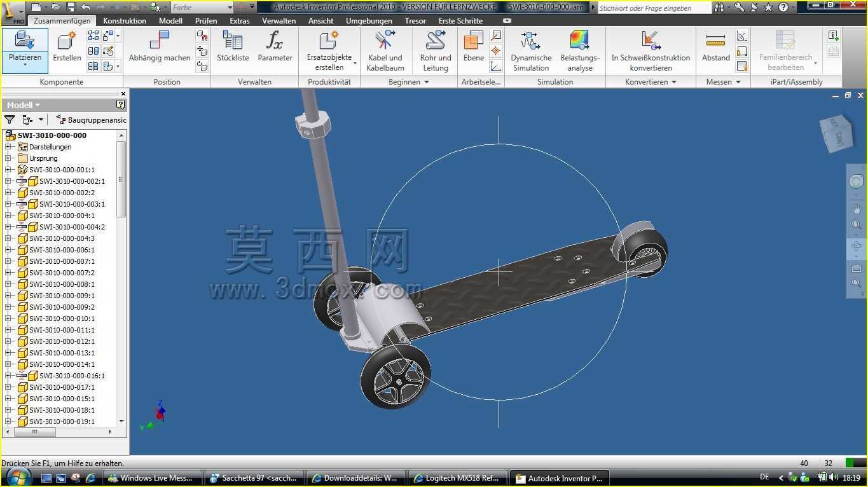Switch to the Konstruktion tab
This screenshot has width=868, height=487.
click(x=125, y=21)
